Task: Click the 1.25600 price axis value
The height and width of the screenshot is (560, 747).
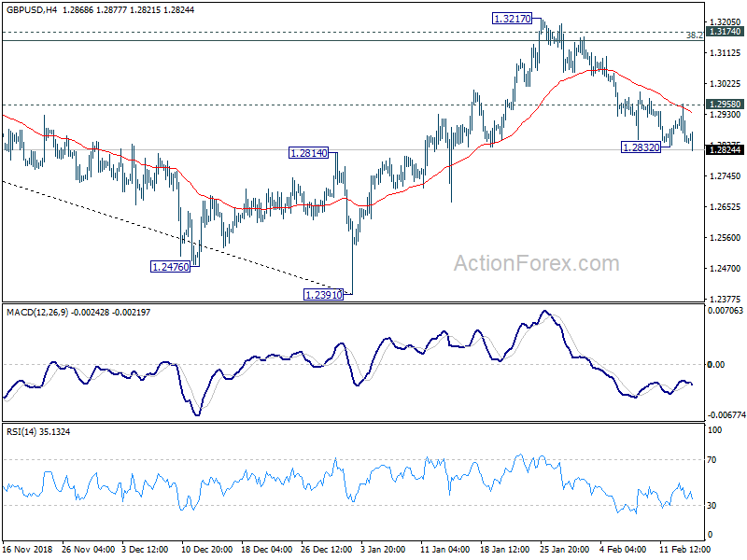Action: point(726,238)
